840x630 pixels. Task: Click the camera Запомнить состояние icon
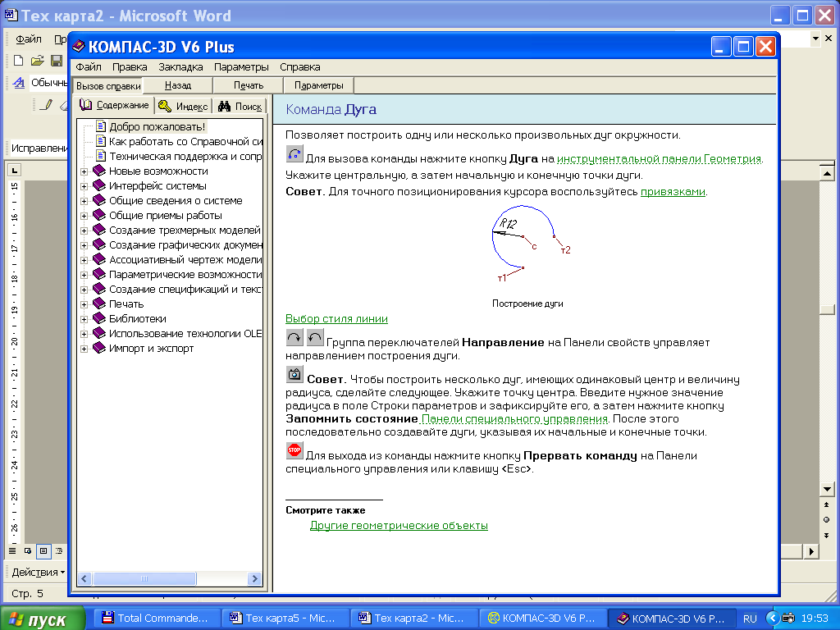[x=294, y=374]
